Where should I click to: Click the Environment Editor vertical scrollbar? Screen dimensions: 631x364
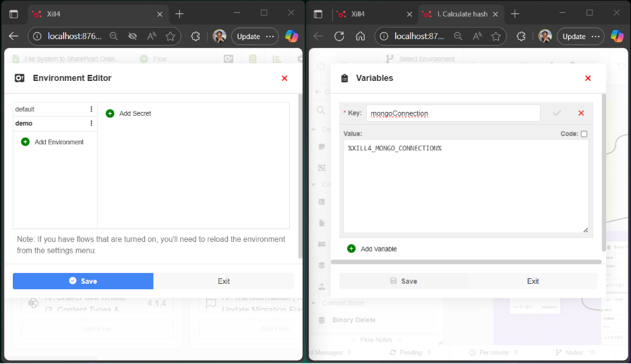(x=300, y=176)
